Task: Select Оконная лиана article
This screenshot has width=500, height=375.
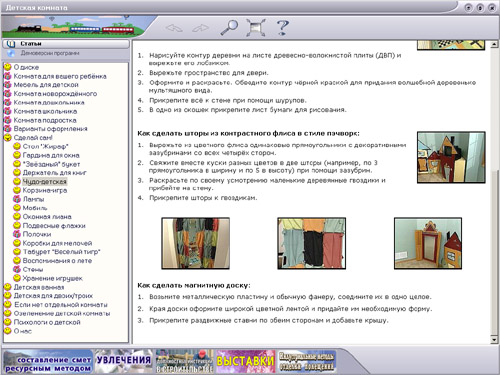Action: pyautogui.click(x=47, y=217)
